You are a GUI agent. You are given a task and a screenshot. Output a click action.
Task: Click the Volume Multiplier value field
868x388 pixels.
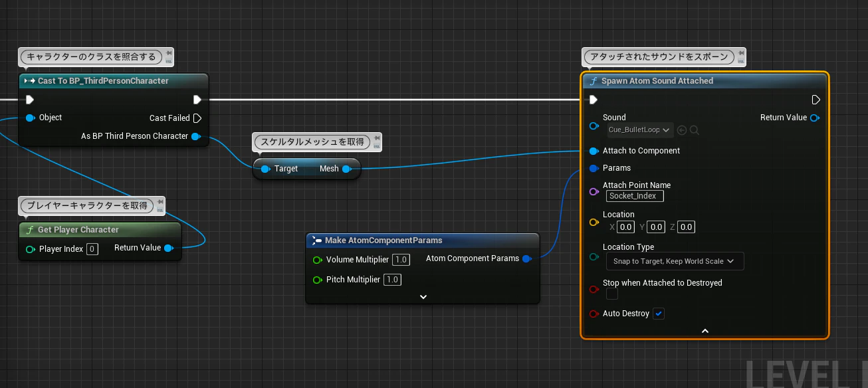(400, 260)
